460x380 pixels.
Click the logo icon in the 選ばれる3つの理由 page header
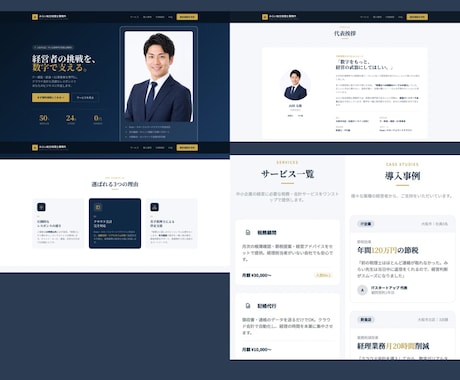pos(35,147)
